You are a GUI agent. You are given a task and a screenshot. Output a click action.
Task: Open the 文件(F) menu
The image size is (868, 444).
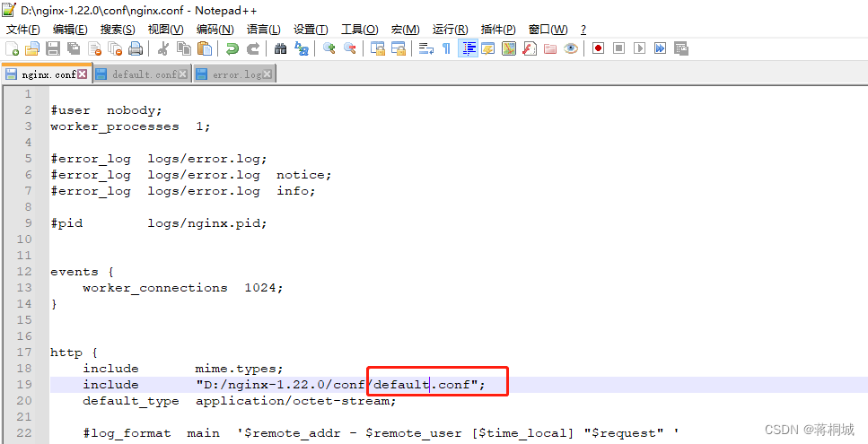pyautogui.click(x=23, y=30)
